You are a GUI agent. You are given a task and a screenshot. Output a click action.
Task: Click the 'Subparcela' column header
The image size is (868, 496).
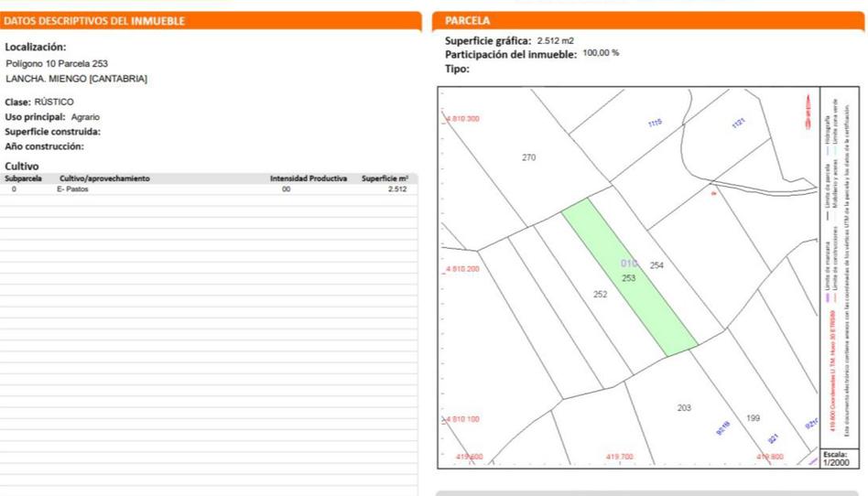(x=23, y=178)
